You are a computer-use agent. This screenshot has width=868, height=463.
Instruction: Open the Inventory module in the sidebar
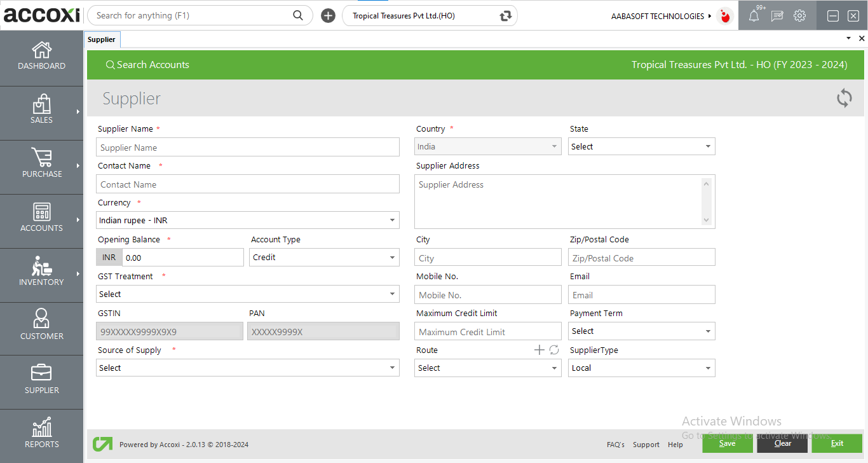point(41,272)
